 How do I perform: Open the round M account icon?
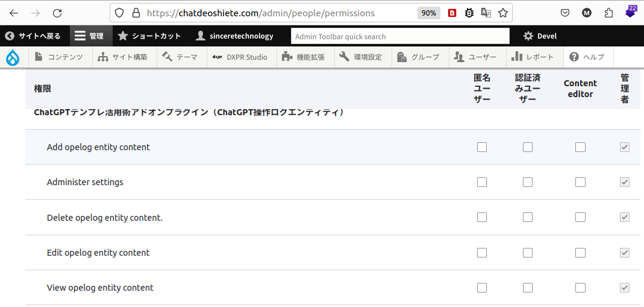coord(587,13)
